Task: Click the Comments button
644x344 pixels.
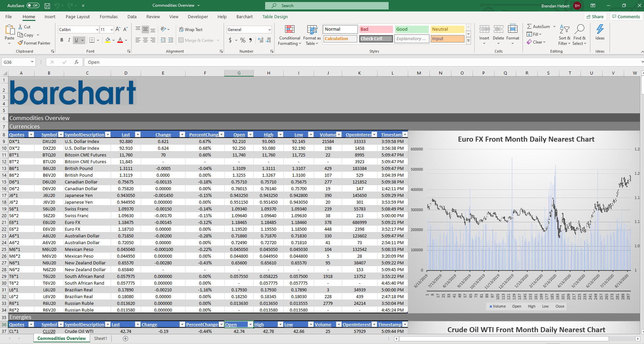Action: point(626,17)
